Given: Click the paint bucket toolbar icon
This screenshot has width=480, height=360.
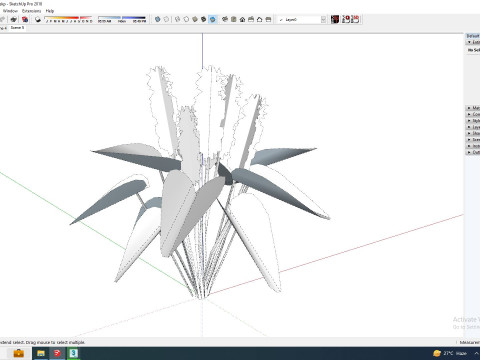Looking at the screenshot, I should [x=14, y=19].
